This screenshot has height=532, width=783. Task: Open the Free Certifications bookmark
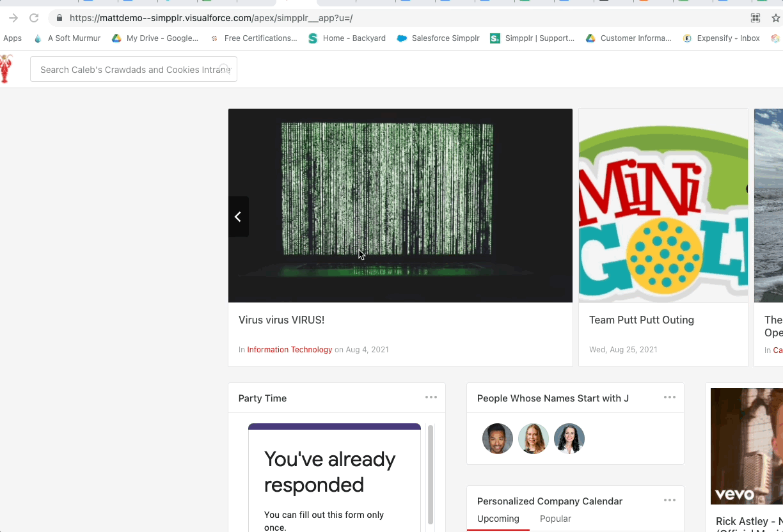click(253, 38)
